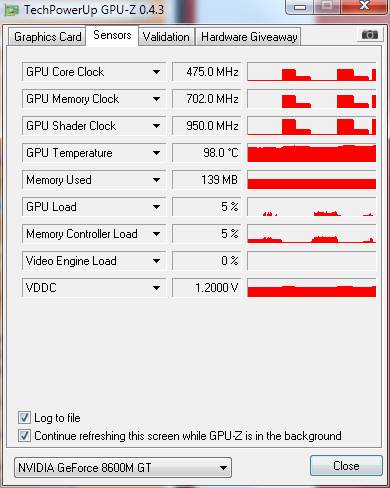Screen dimensions: 390x488
Task: Click the GPU Load history graph
Action: point(312,207)
